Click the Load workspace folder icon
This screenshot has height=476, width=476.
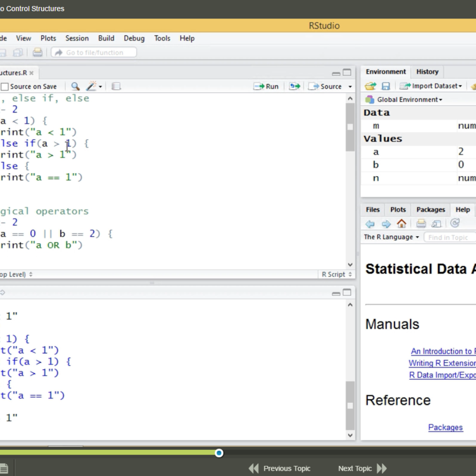click(x=370, y=86)
